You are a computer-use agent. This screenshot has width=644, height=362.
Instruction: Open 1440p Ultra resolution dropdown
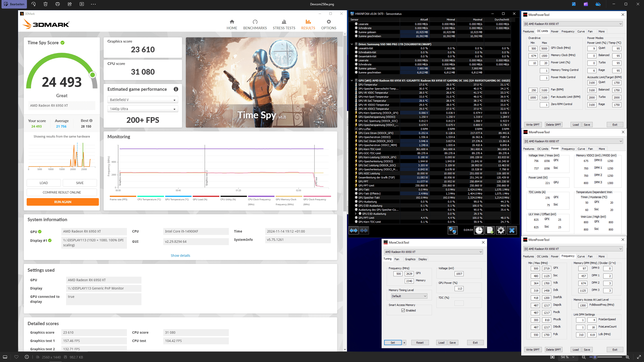[143, 109]
